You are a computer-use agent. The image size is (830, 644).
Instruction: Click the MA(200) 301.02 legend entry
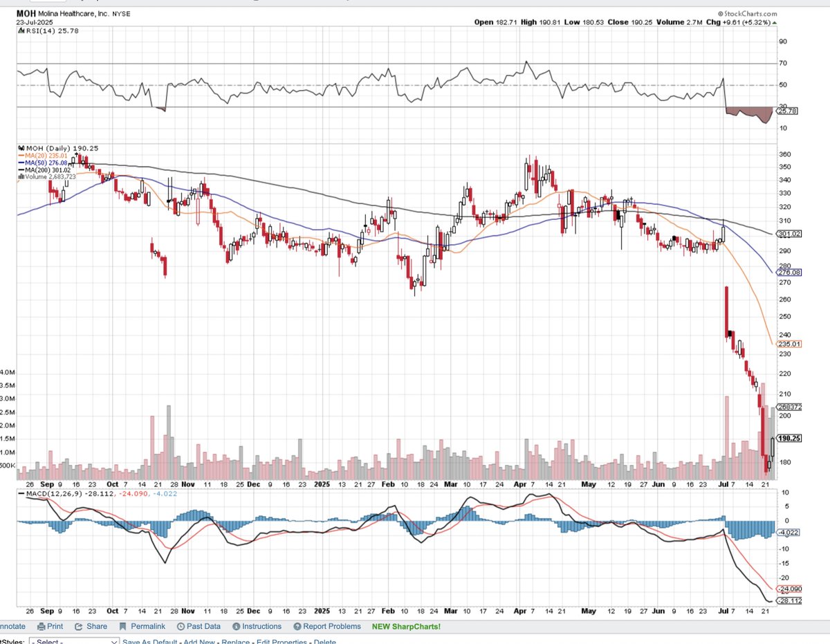pyautogui.click(x=44, y=170)
